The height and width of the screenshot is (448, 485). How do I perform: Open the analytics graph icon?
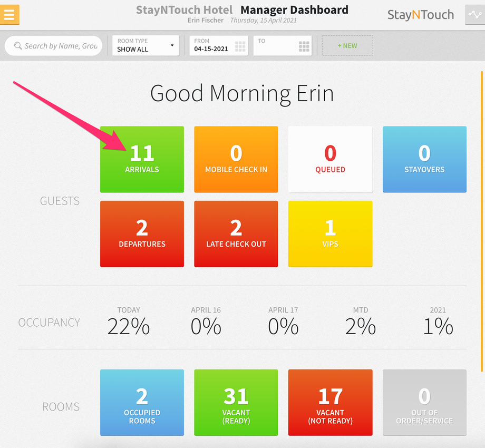click(x=475, y=15)
